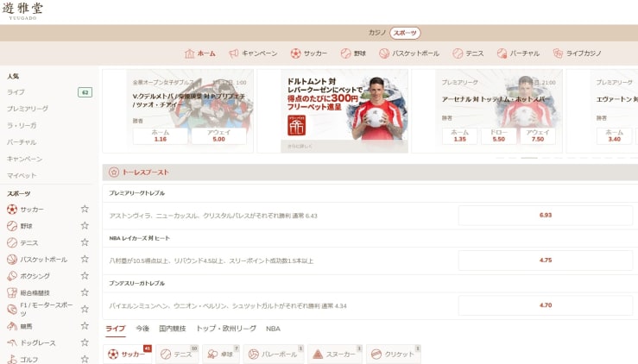The height and width of the screenshot is (364, 638).
Task: Switch to the カジノ section
Action: [x=376, y=33]
